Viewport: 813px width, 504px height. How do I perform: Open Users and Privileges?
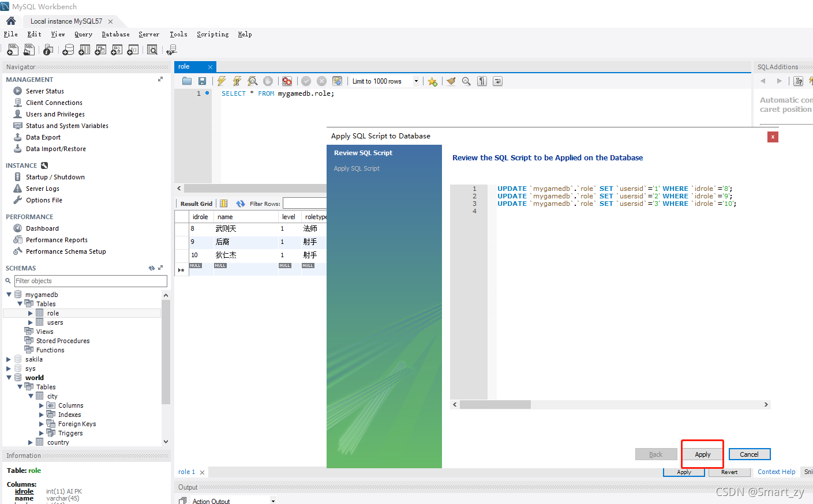point(55,114)
